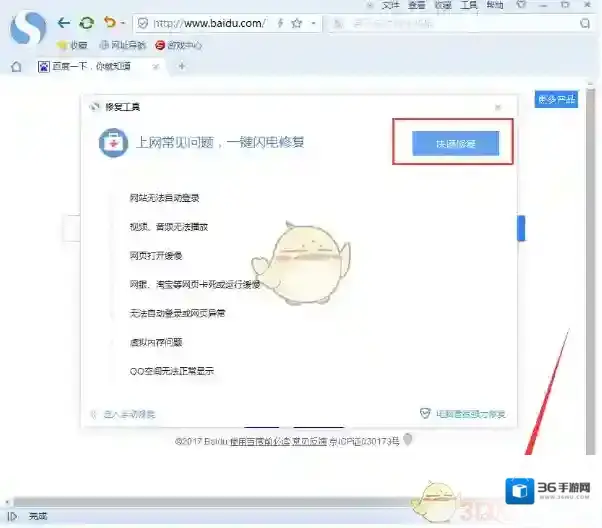Open the 收藏 menu in the top menu bar
Image resolution: width=602 pixels, height=528 pixels.
443,5
